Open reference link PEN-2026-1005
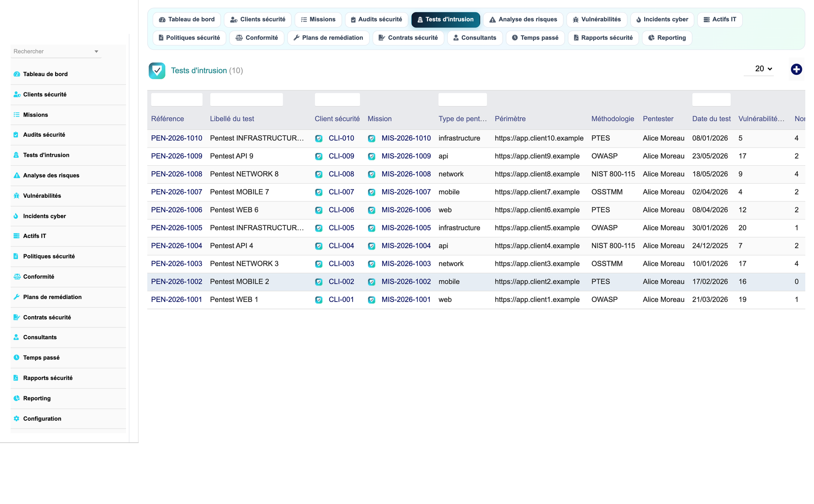The height and width of the screenshot is (504, 814). pyautogui.click(x=177, y=228)
